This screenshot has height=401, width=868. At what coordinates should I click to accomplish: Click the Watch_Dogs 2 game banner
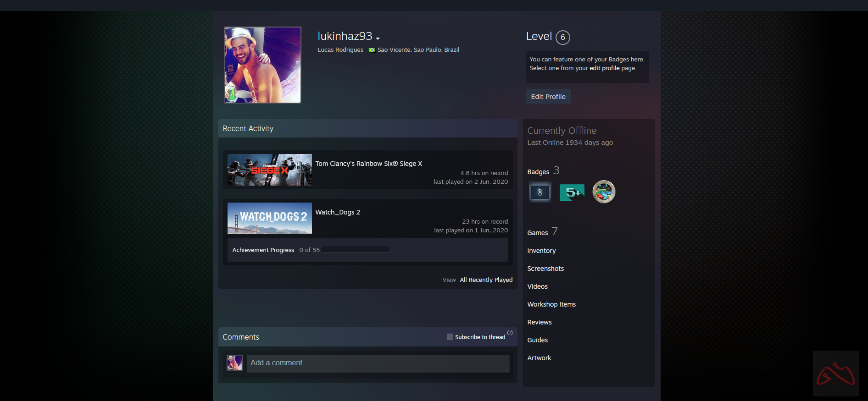tap(269, 219)
